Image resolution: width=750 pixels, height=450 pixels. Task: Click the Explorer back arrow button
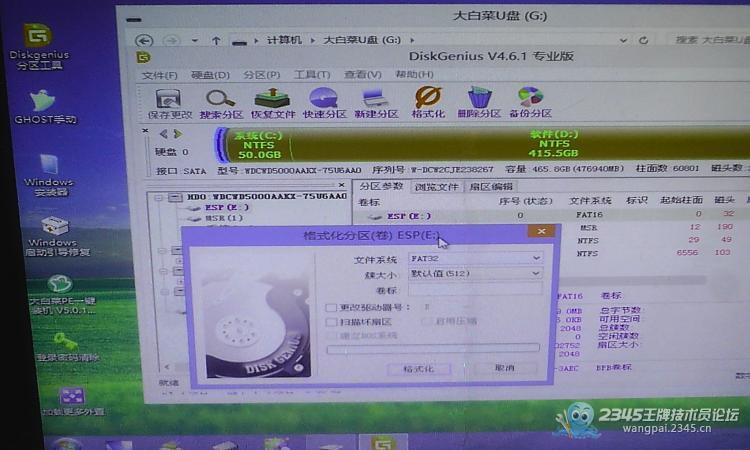tap(144, 41)
